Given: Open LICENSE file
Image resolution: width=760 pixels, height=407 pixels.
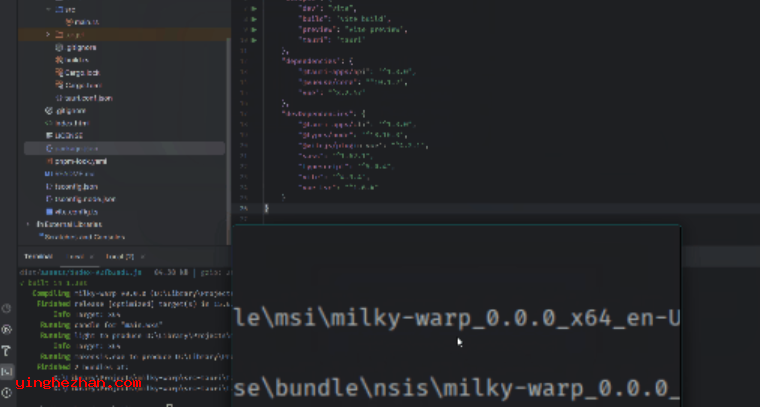Looking at the screenshot, I should pos(64,136).
